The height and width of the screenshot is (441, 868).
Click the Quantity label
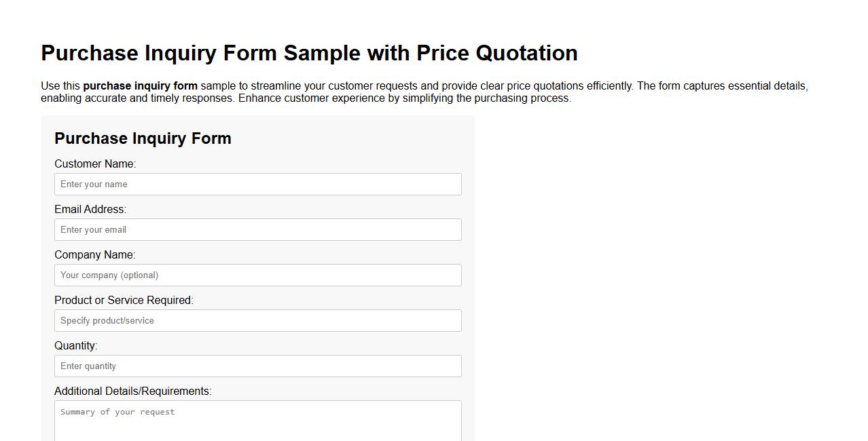(75, 345)
